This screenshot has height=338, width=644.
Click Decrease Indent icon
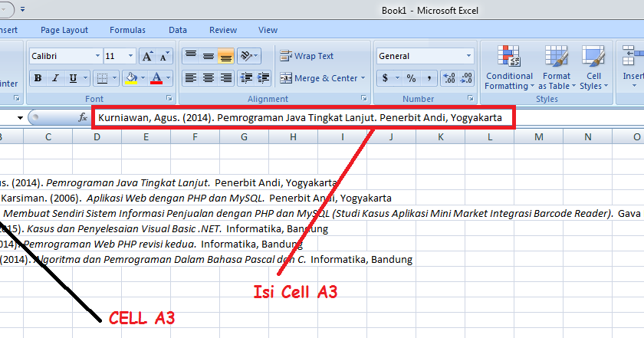pyautogui.click(x=246, y=78)
